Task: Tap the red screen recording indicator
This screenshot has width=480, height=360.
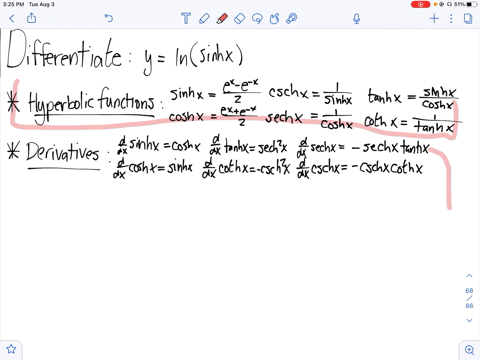Action: tap(420, 4)
